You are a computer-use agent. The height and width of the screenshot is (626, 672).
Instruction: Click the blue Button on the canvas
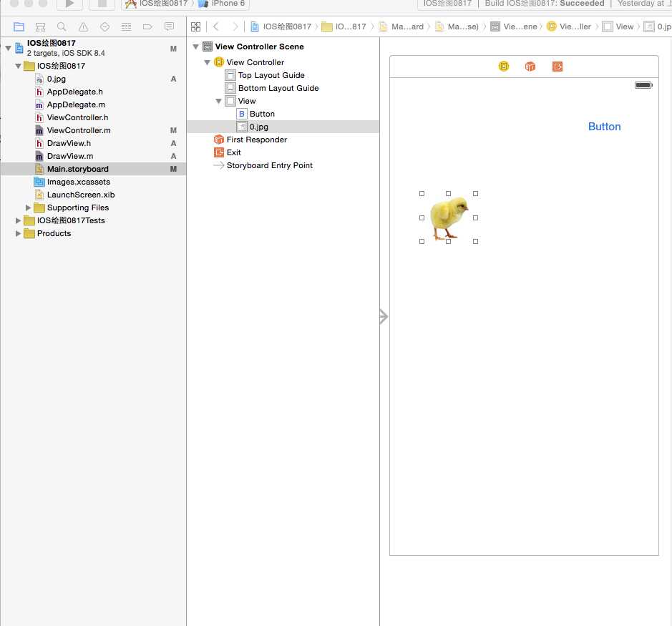(604, 127)
